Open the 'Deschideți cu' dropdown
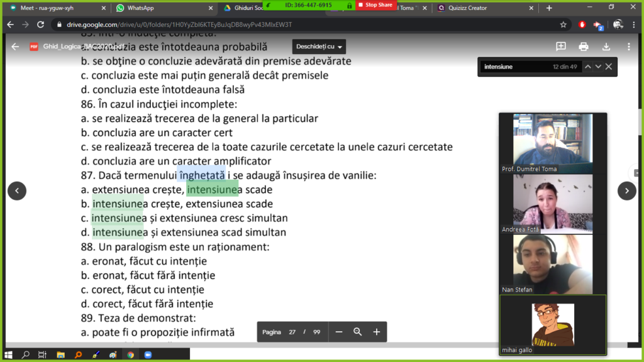Screen dimensions: 644x362 coord(319,47)
